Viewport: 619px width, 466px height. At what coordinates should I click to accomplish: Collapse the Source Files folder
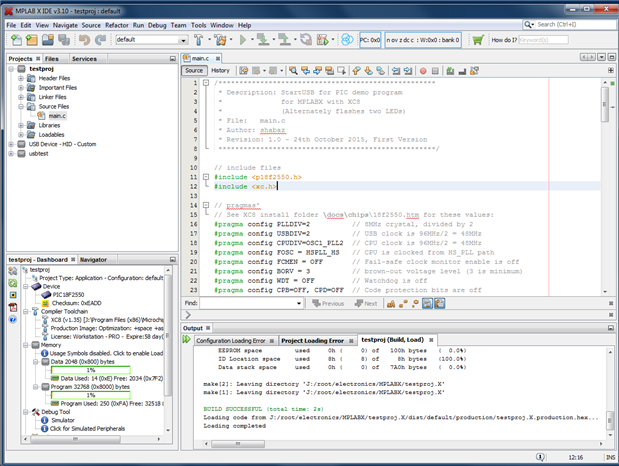(22, 106)
